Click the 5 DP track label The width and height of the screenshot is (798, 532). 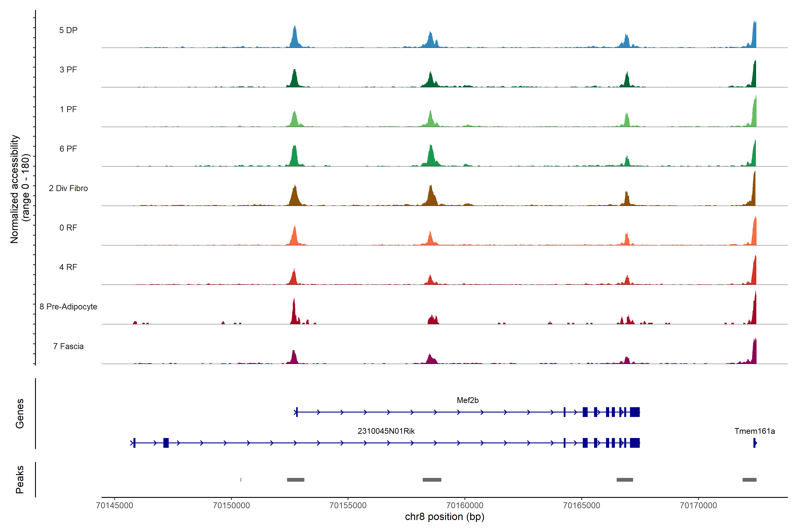click(x=68, y=30)
